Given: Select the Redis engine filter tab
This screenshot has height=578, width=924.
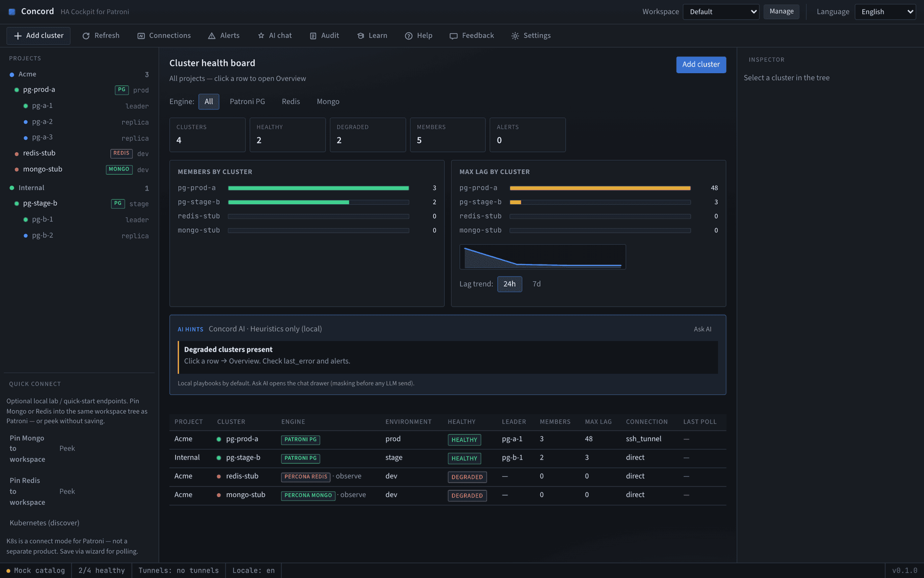Looking at the screenshot, I should click(x=291, y=102).
